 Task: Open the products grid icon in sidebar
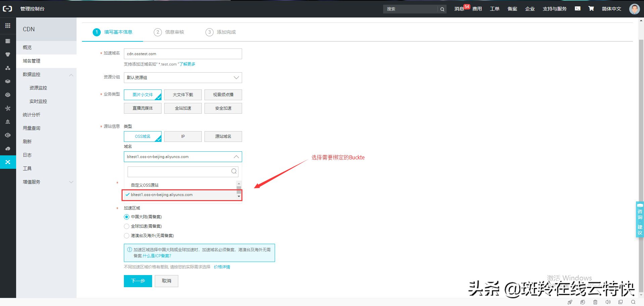8,26
